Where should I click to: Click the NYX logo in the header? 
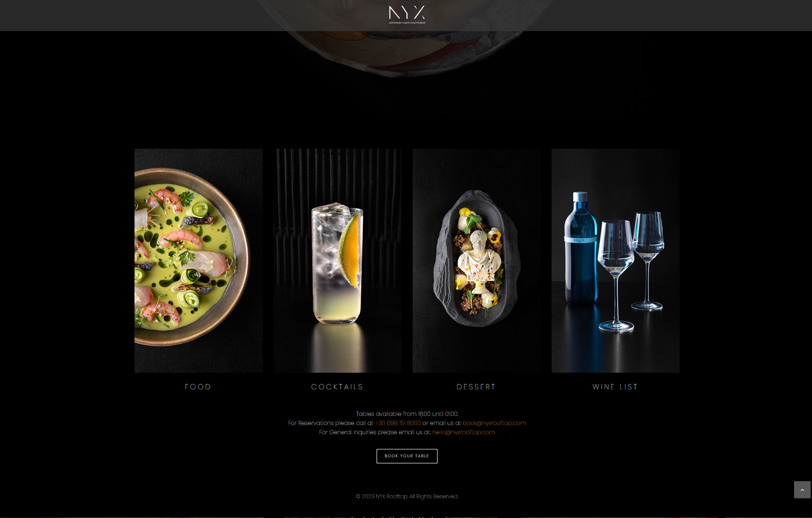(407, 15)
